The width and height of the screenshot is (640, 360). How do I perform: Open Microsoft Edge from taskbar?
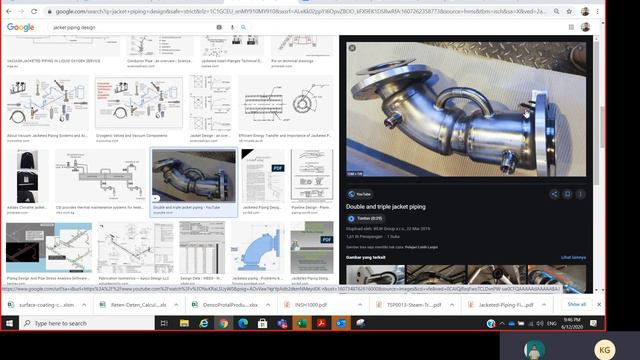pyautogui.click(x=243, y=323)
